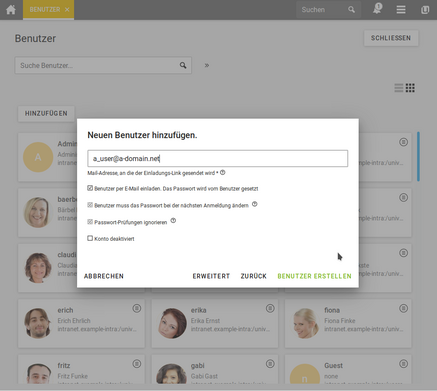Click Benutzer erstellen button
The image size is (437, 391).
pyautogui.click(x=314, y=276)
